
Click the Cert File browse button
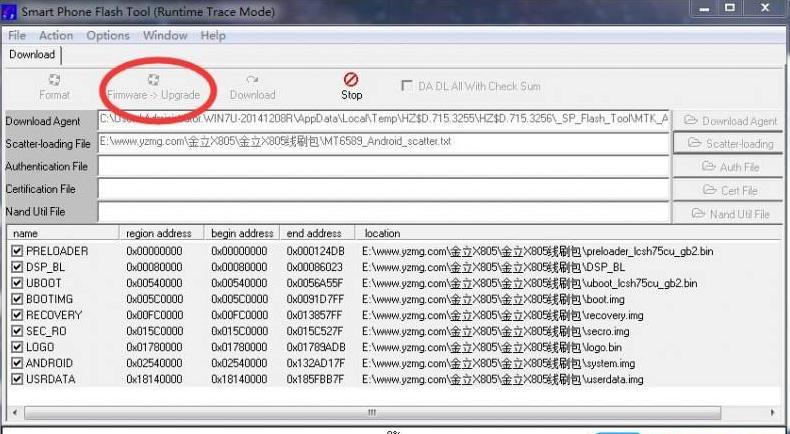(731, 191)
